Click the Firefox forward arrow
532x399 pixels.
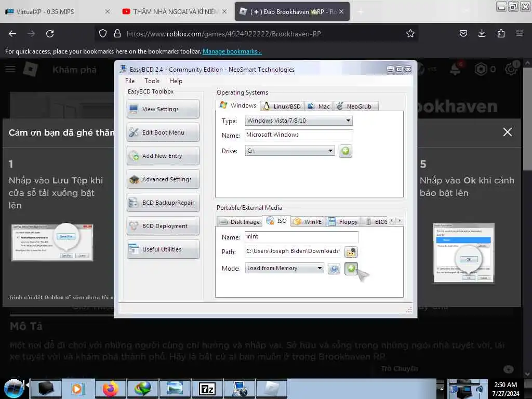31,34
